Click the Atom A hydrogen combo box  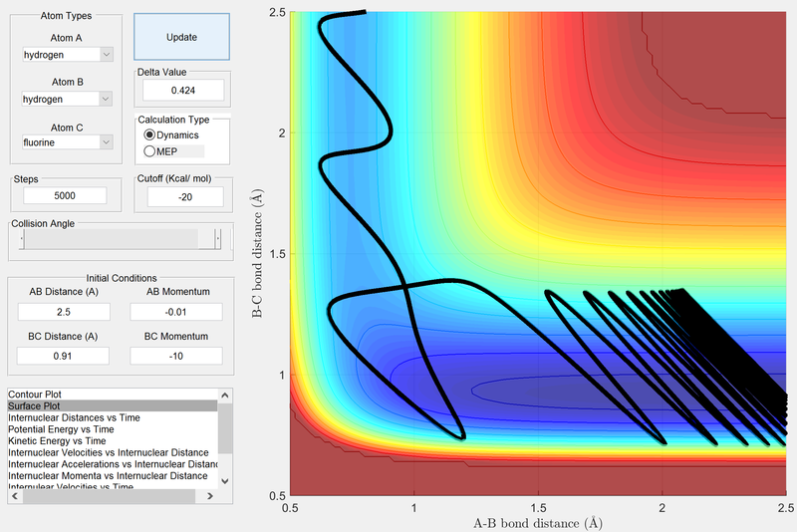[x=68, y=55]
